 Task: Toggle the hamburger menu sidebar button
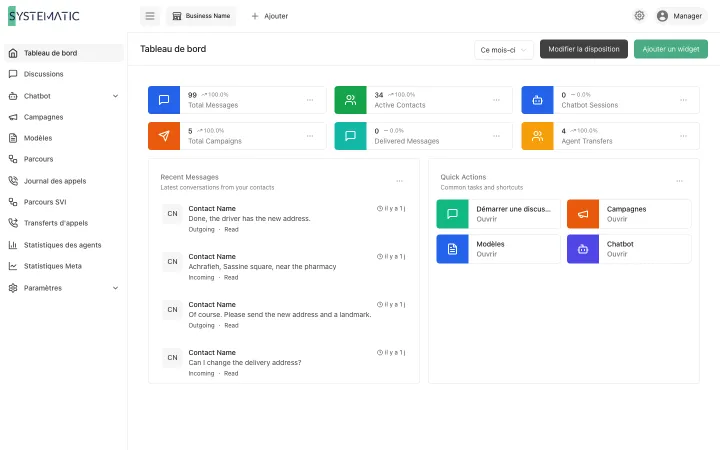click(150, 16)
